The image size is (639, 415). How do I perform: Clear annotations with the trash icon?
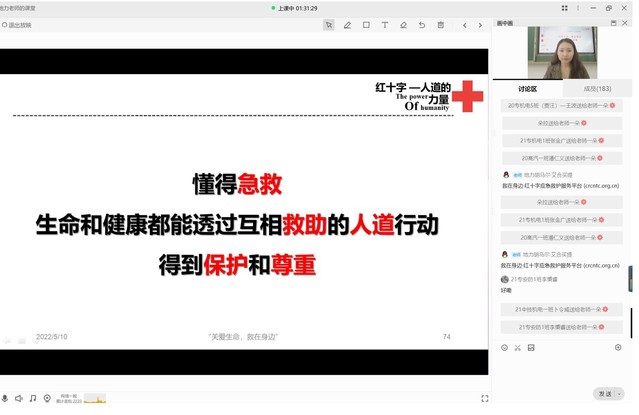coord(440,25)
